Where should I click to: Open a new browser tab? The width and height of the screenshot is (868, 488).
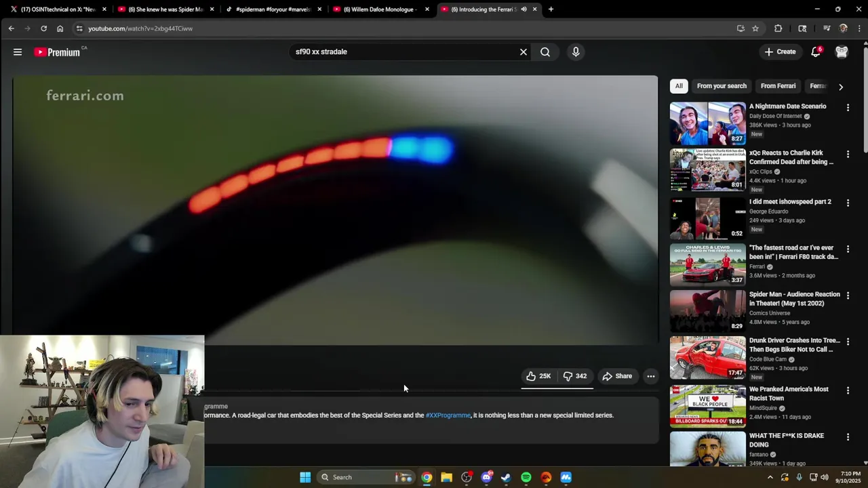(551, 9)
